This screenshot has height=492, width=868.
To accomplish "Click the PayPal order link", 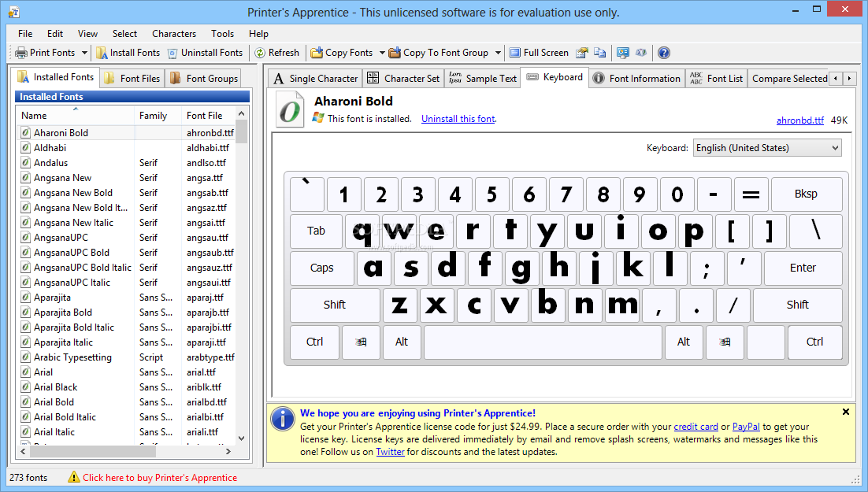I will (746, 427).
